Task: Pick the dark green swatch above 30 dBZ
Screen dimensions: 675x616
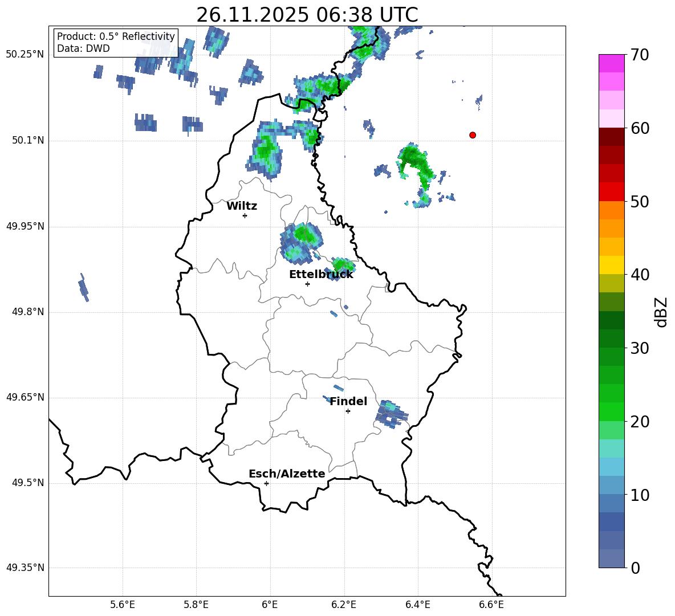Action: pyautogui.click(x=611, y=320)
